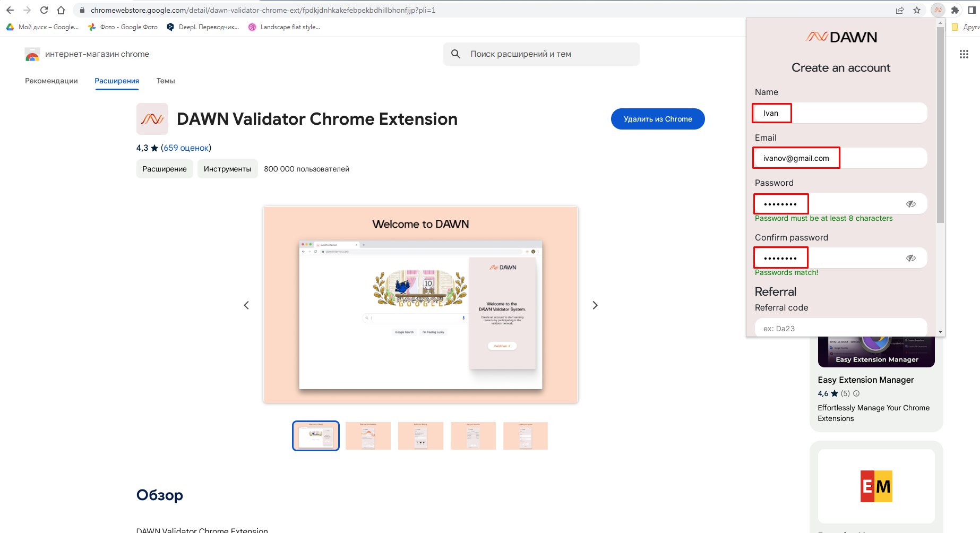Click the Удалить из Chrome button
Viewport: 980px width, 533px height.
pyautogui.click(x=658, y=119)
